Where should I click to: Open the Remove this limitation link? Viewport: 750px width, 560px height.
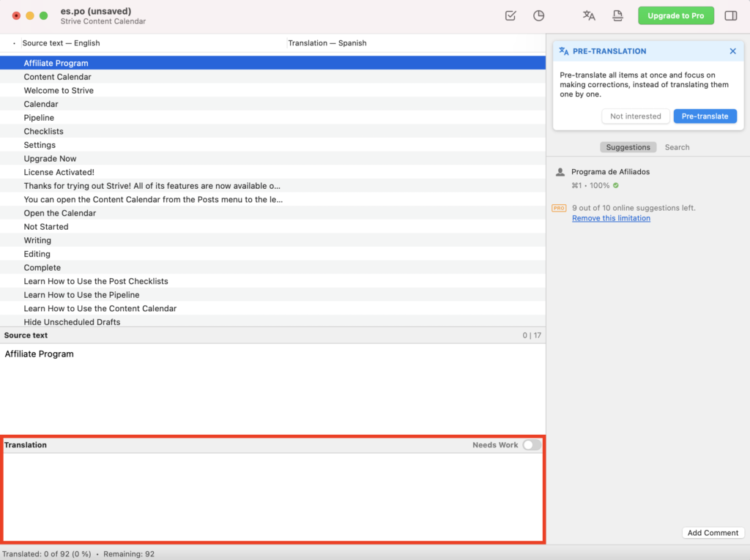pyautogui.click(x=611, y=218)
